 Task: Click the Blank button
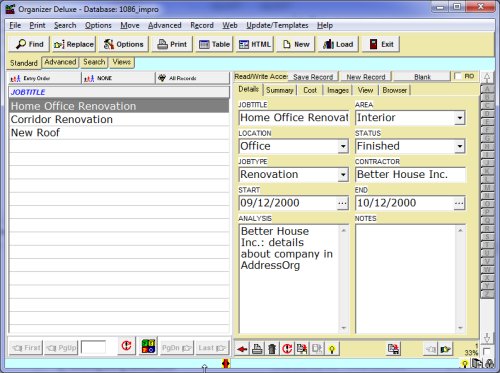[422, 77]
